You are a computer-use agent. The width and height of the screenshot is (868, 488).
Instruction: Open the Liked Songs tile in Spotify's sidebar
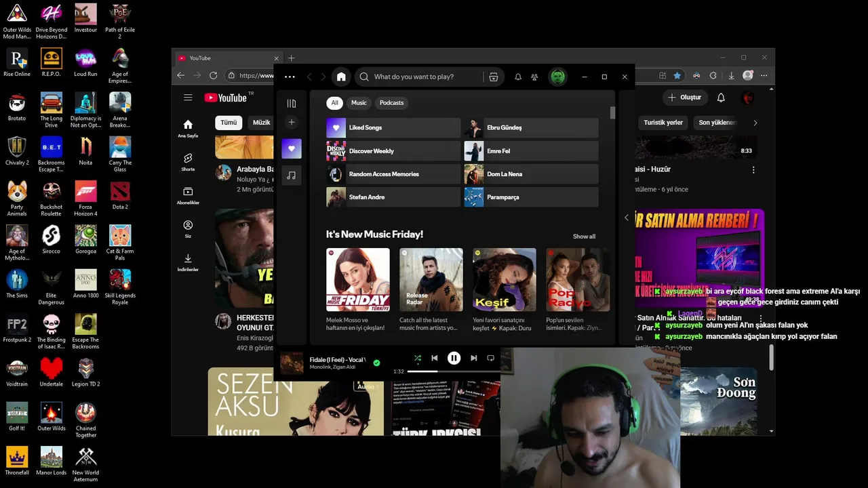point(292,148)
